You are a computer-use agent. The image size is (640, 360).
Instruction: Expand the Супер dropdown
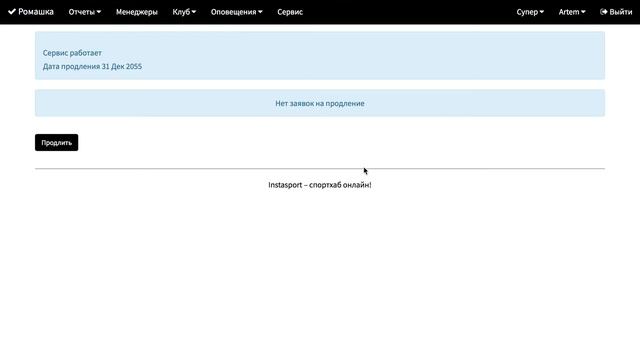click(530, 12)
